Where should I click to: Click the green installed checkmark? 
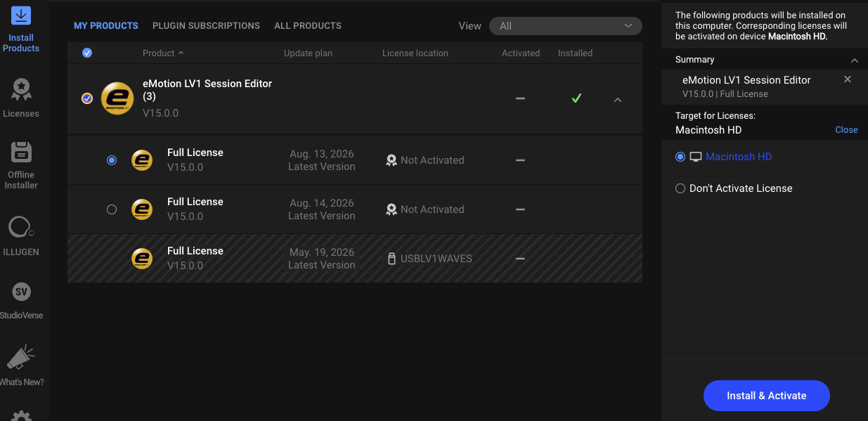coord(576,98)
